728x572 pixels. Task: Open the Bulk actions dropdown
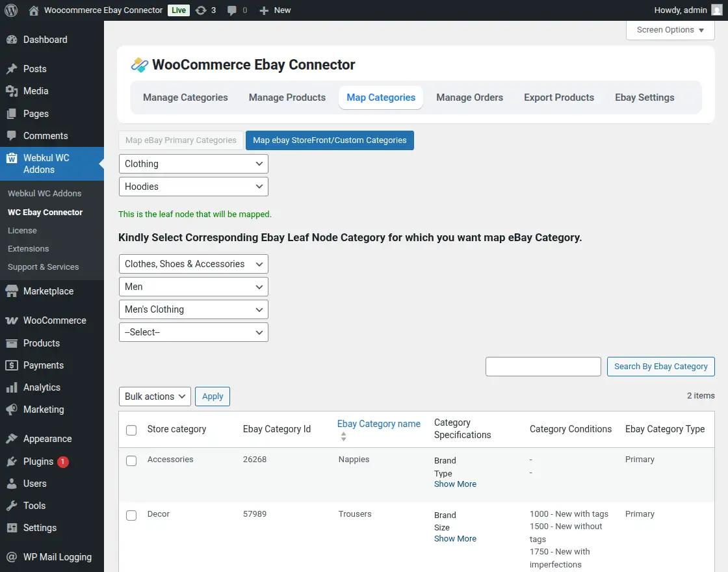[155, 396]
